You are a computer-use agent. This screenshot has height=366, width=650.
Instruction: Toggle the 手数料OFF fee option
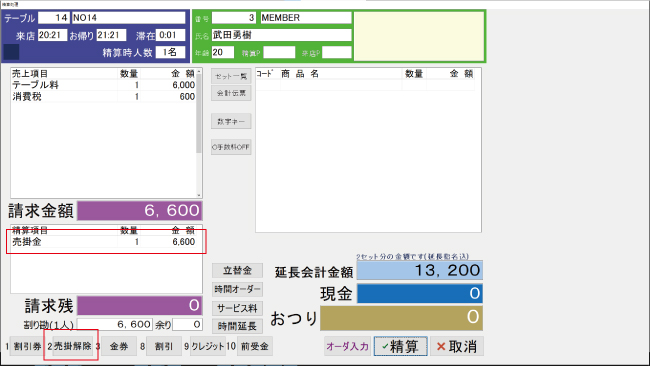coord(231,147)
